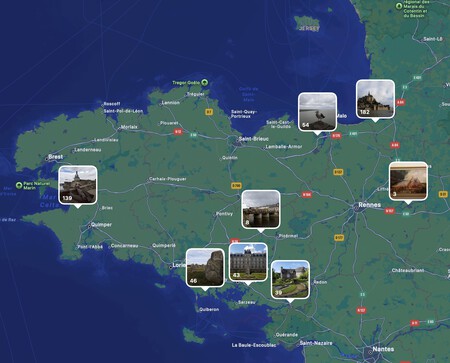This screenshot has height=363, width=450.
Task: Open the château photo cluster labeled 43
Action: (248, 262)
